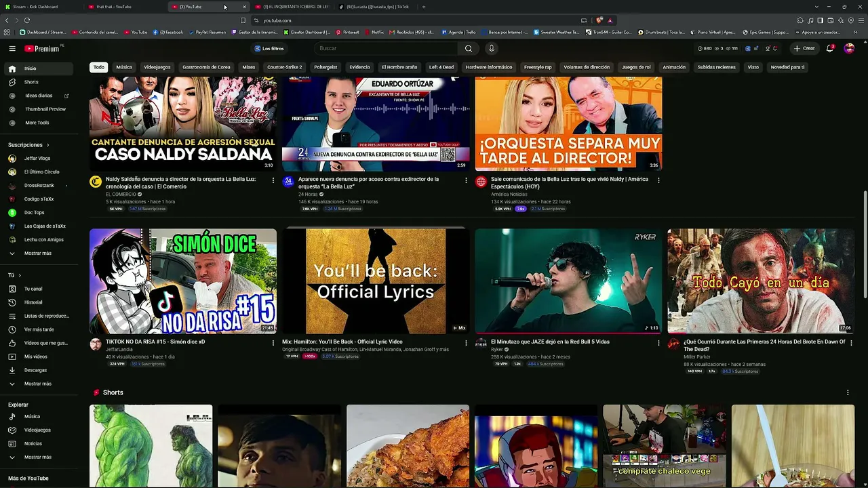Image resolution: width=868 pixels, height=488 pixels.
Task: Close the active YouTube browser tab
Action: click(x=245, y=7)
